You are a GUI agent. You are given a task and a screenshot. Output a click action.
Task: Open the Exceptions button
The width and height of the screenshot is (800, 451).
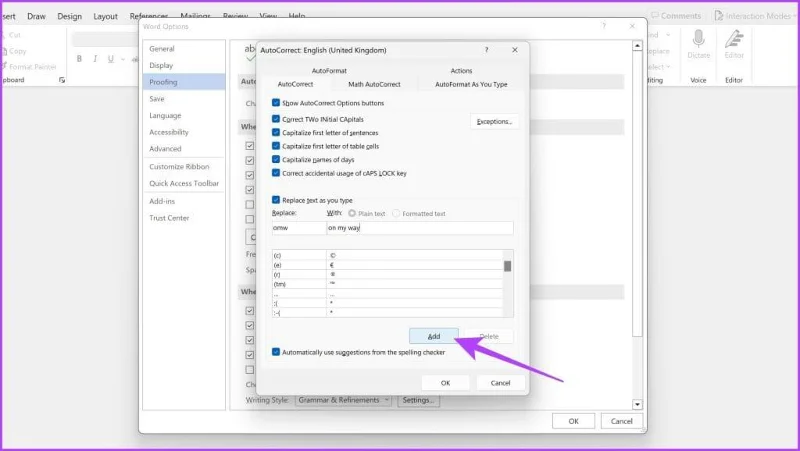(494, 121)
